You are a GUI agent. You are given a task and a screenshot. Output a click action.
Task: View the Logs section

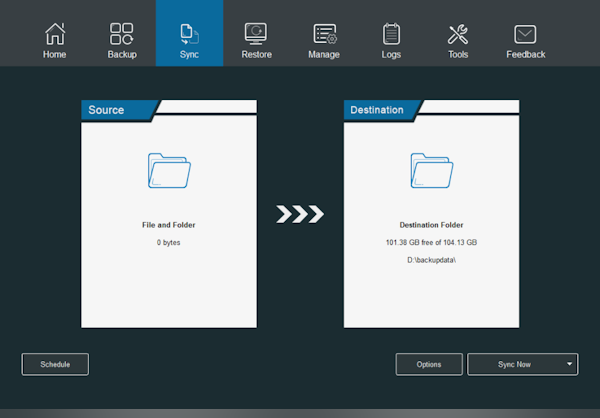tap(391, 35)
